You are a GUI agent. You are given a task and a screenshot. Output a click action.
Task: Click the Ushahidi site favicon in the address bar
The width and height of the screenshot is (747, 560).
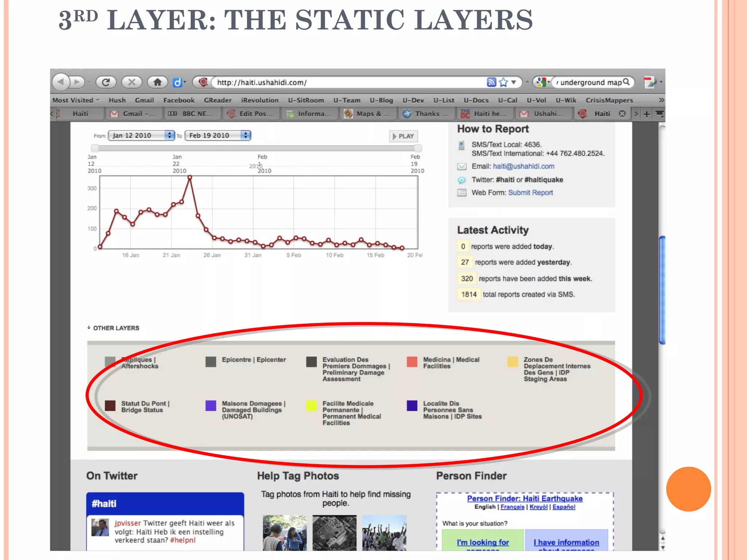pyautogui.click(x=203, y=82)
